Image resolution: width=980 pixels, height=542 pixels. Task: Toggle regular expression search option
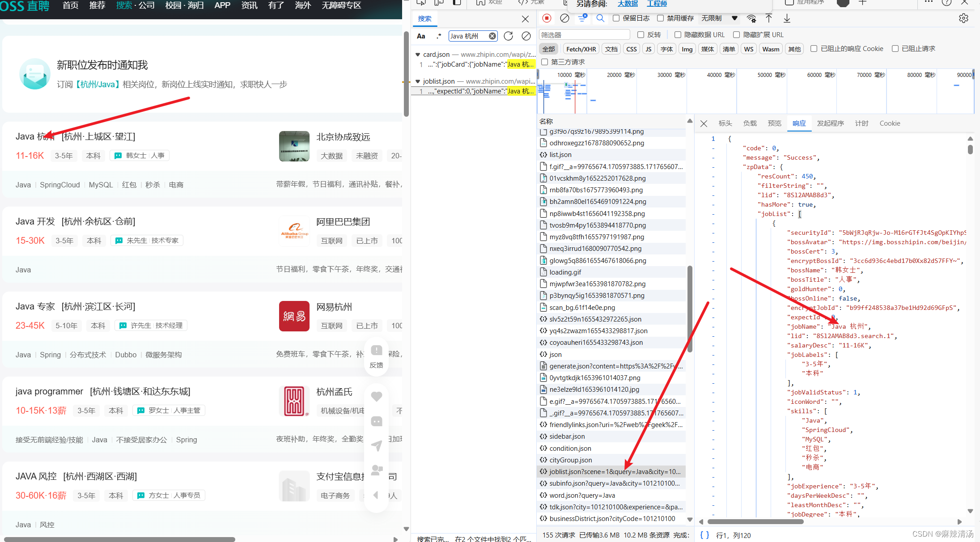[439, 36]
